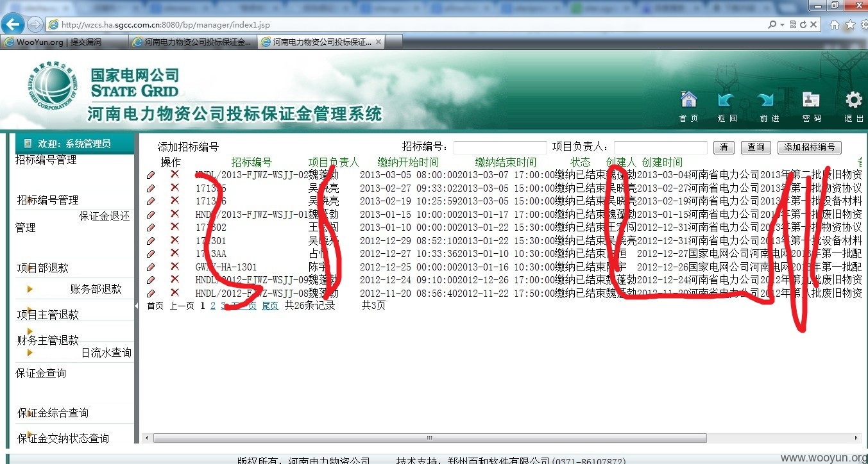The width and height of the screenshot is (868, 464).
Task: Go to page 2 of results
Action: [213, 306]
